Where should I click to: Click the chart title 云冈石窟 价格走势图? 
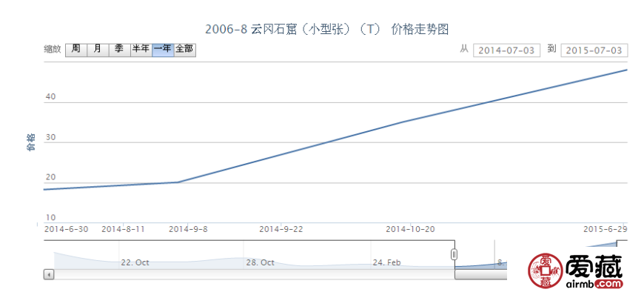tap(326, 30)
